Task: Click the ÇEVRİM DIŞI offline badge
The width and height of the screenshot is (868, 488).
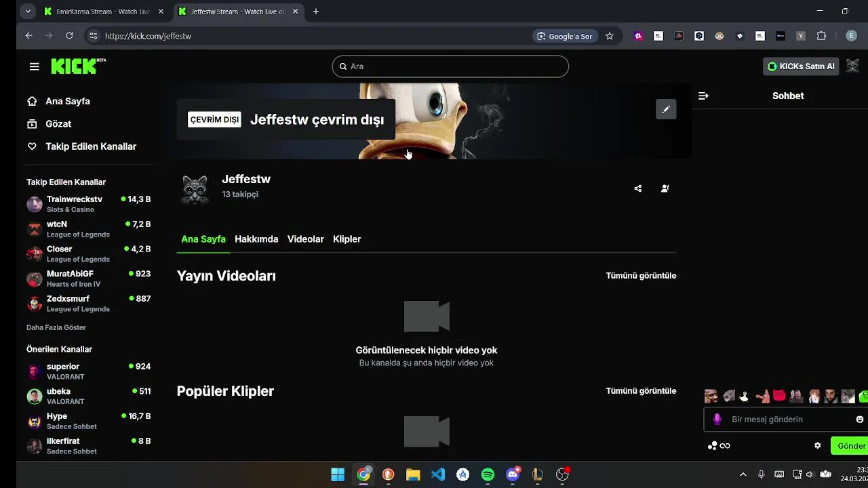Action: coord(214,120)
